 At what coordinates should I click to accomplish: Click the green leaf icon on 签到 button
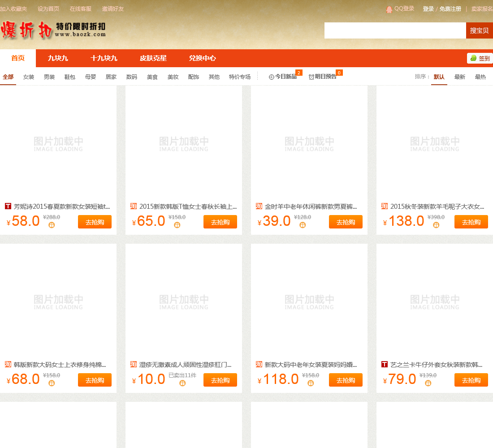[473, 58]
